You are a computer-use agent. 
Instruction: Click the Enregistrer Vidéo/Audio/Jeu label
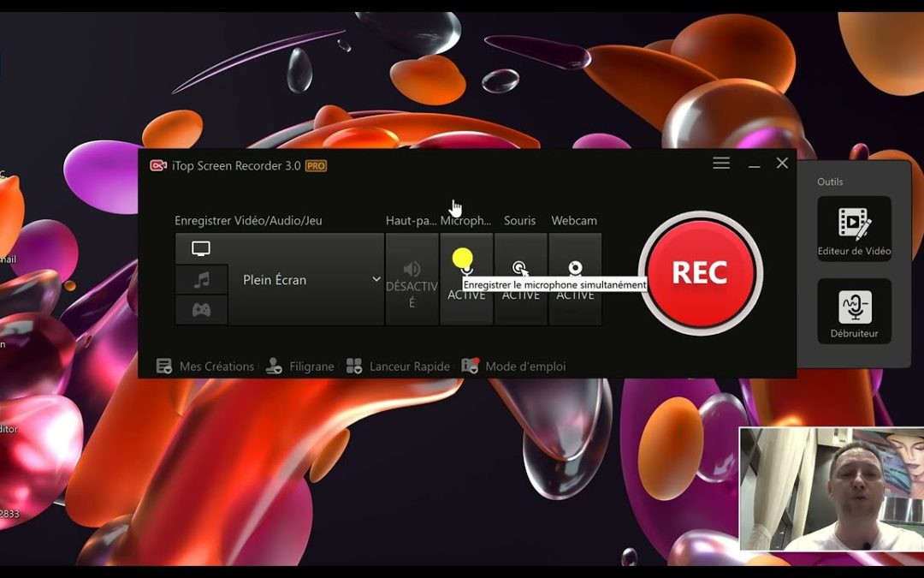tap(248, 221)
